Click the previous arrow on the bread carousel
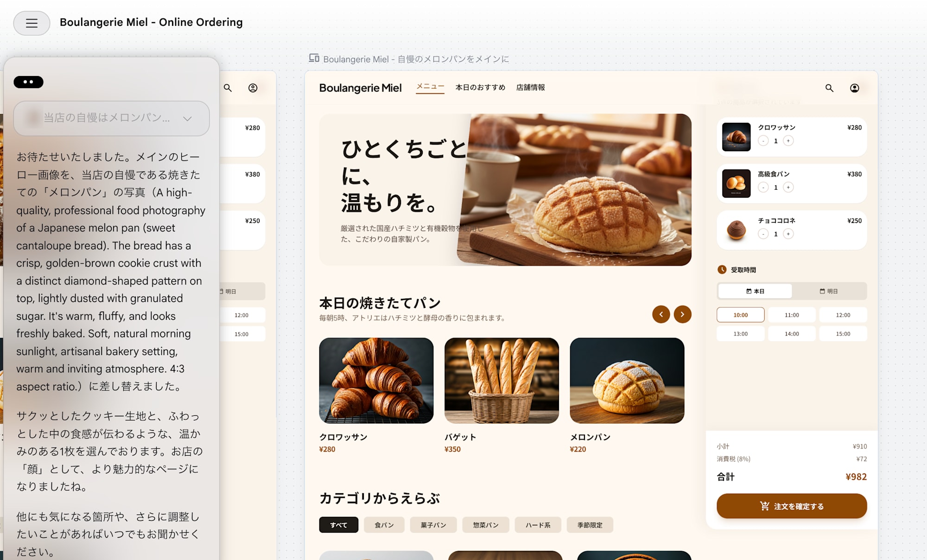The height and width of the screenshot is (560, 927). tap(661, 314)
